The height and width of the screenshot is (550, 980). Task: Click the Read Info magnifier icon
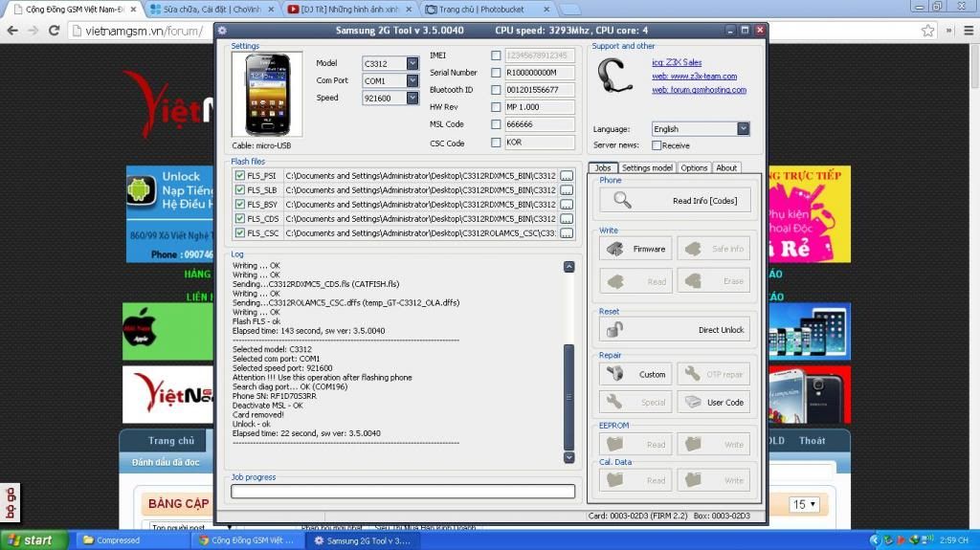click(x=622, y=200)
